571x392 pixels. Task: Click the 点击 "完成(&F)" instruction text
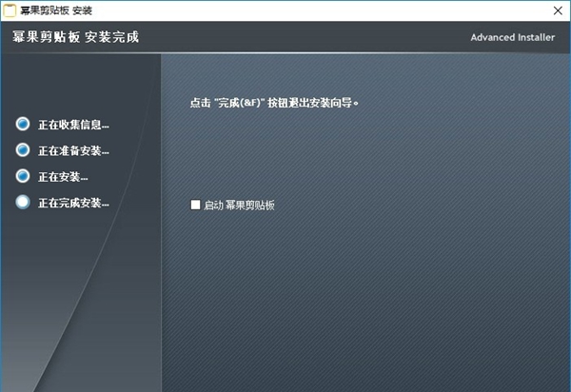pos(274,103)
